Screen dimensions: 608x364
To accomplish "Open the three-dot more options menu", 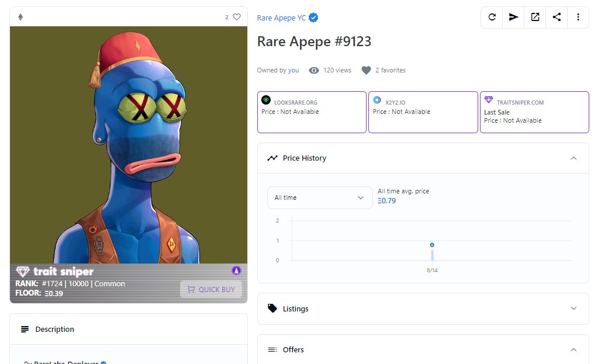I will (x=578, y=17).
